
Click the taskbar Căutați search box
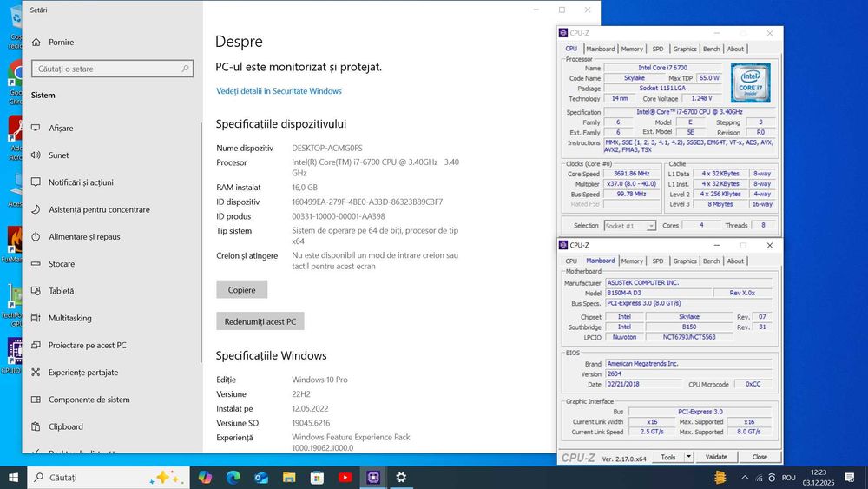click(x=108, y=478)
